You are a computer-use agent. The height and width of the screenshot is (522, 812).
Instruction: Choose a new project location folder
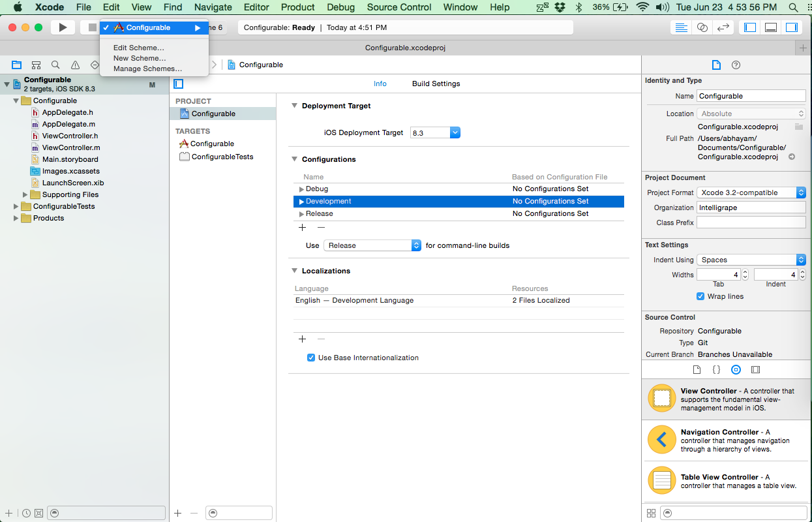click(798, 127)
